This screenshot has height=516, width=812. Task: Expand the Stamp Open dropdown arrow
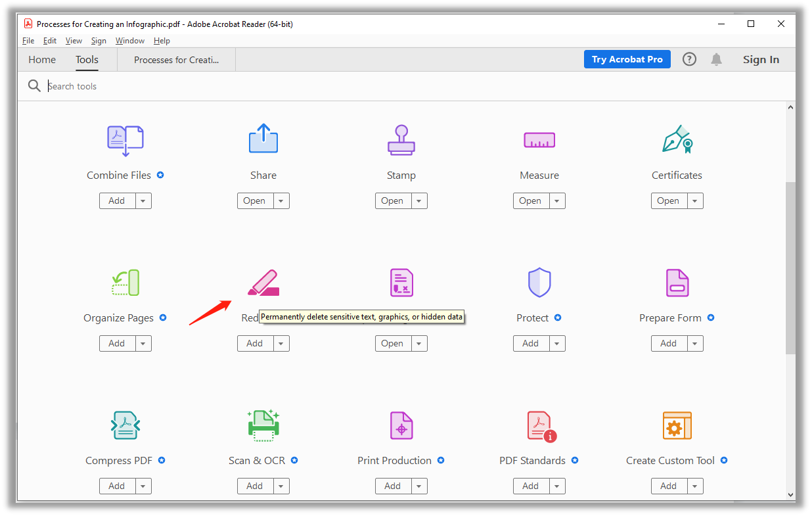click(x=419, y=201)
